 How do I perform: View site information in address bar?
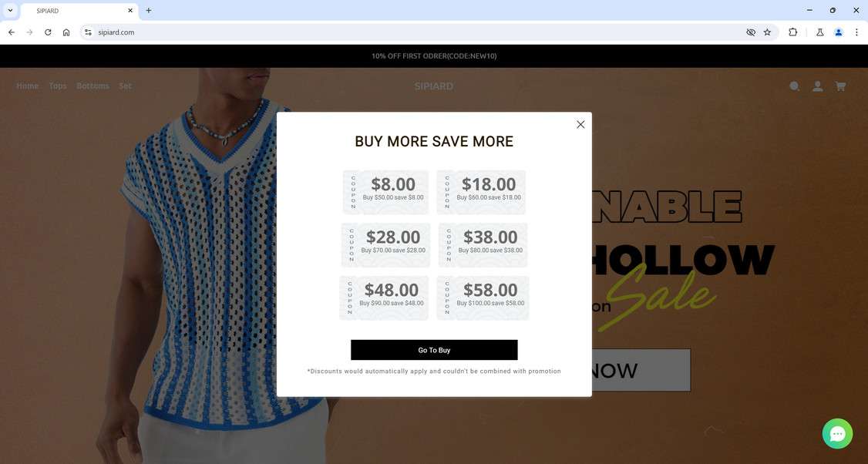88,32
